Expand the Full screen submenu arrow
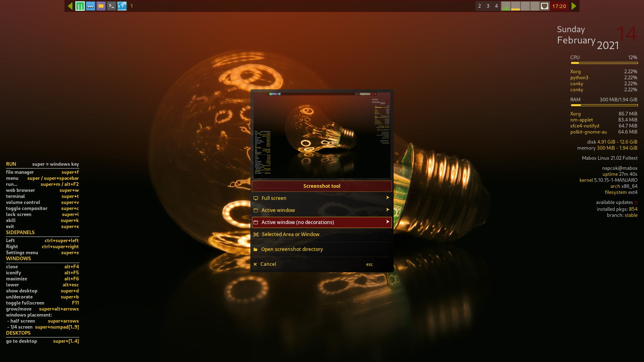Image resolution: width=644 pixels, height=362 pixels. [x=387, y=198]
